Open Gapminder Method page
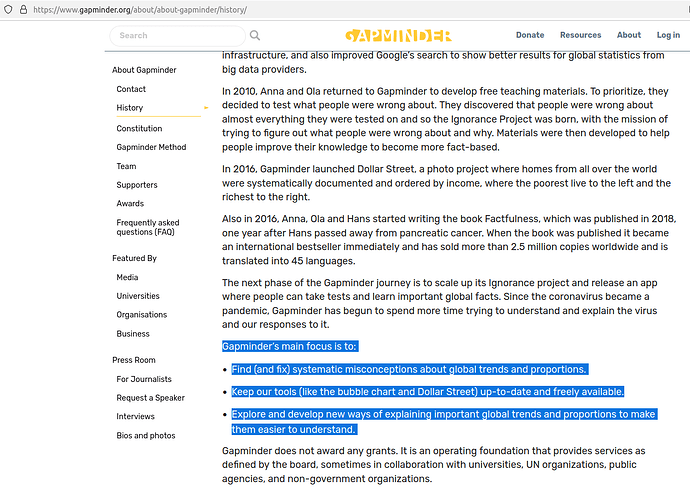This screenshot has height=492, width=690. pos(151,147)
